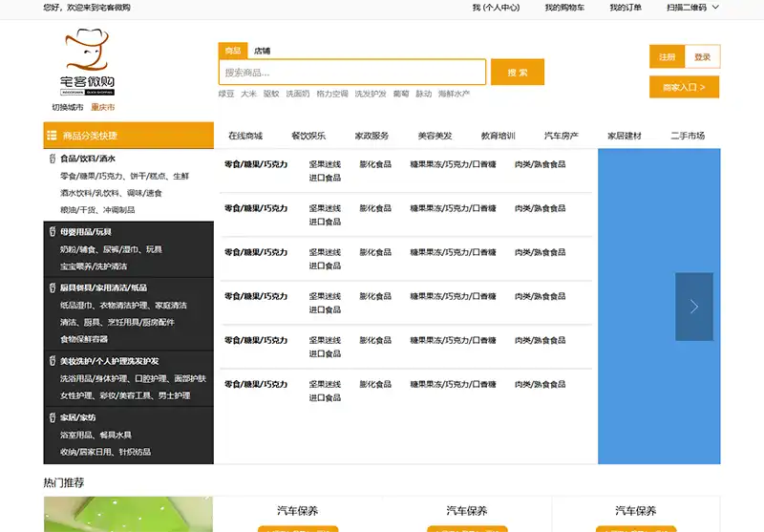Click the icon next to 美妆洗护/个人护理洗发护发
Screen dimensions: 764x532
[x=52, y=361]
